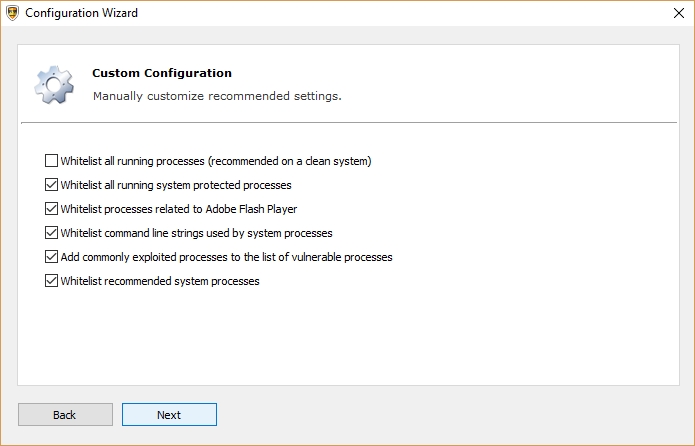The height and width of the screenshot is (446, 695).
Task: Click the 'Whitelist all running system protected processes' label
Action: [176, 185]
